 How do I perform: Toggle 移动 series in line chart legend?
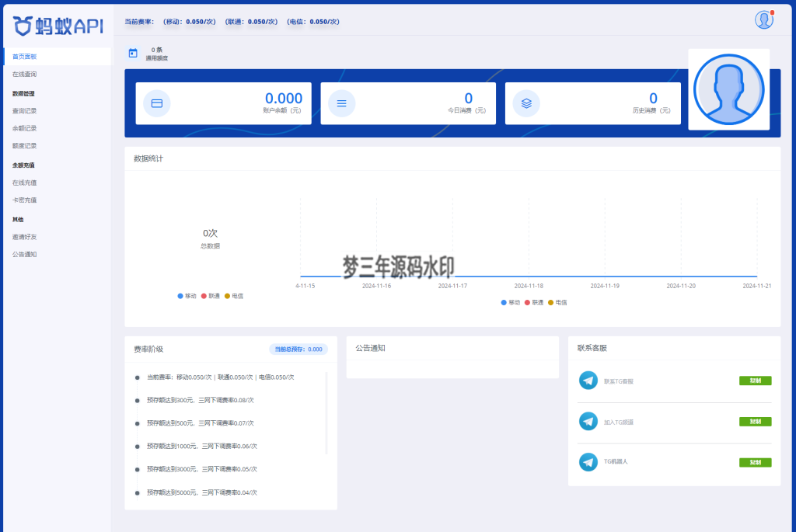pyautogui.click(x=510, y=303)
